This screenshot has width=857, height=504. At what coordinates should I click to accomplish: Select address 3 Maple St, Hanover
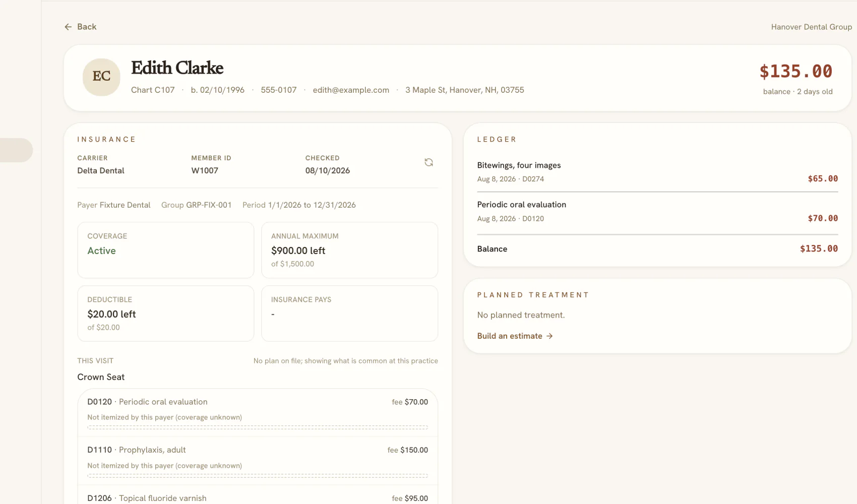(x=465, y=90)
